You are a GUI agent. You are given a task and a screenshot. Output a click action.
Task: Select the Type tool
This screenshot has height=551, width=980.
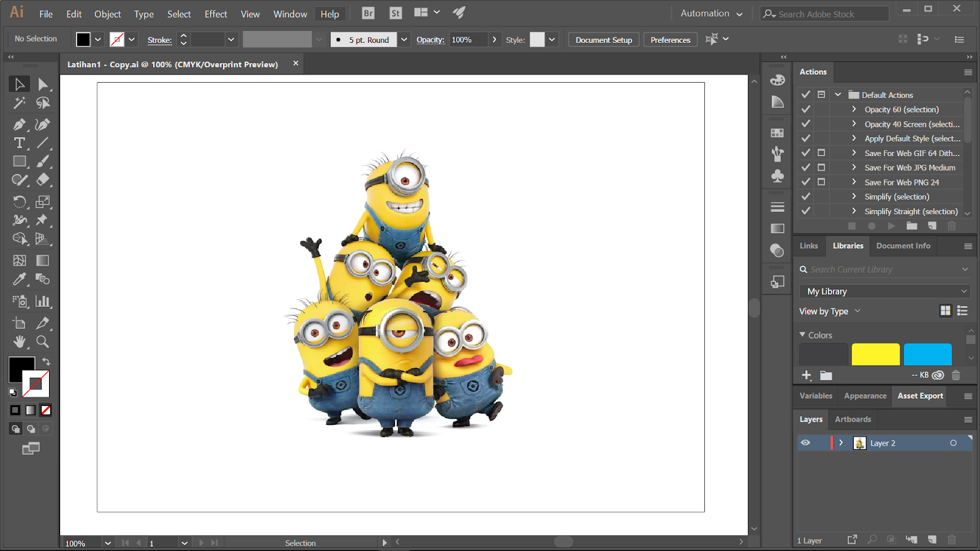tap(19, 143)
